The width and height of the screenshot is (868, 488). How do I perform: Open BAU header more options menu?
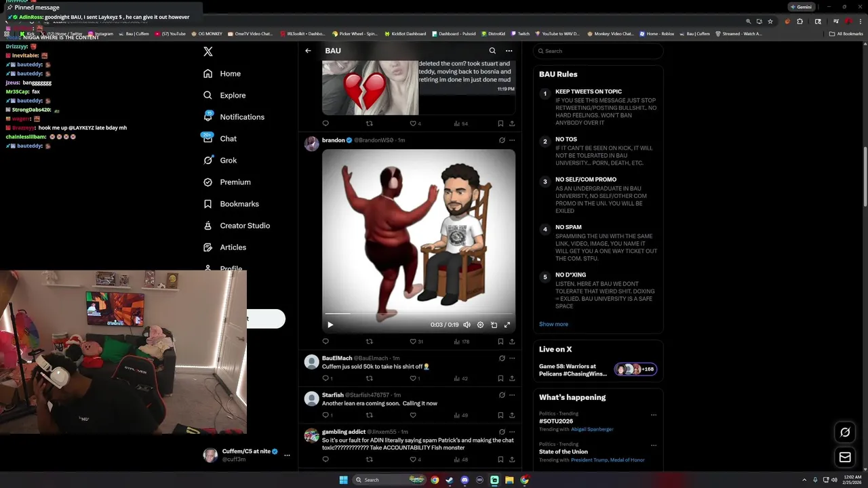509,51
